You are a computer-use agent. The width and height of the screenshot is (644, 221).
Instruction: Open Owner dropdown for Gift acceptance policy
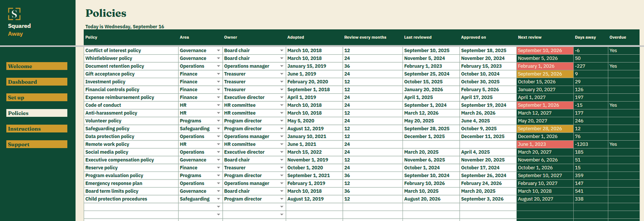pos(282,74)
